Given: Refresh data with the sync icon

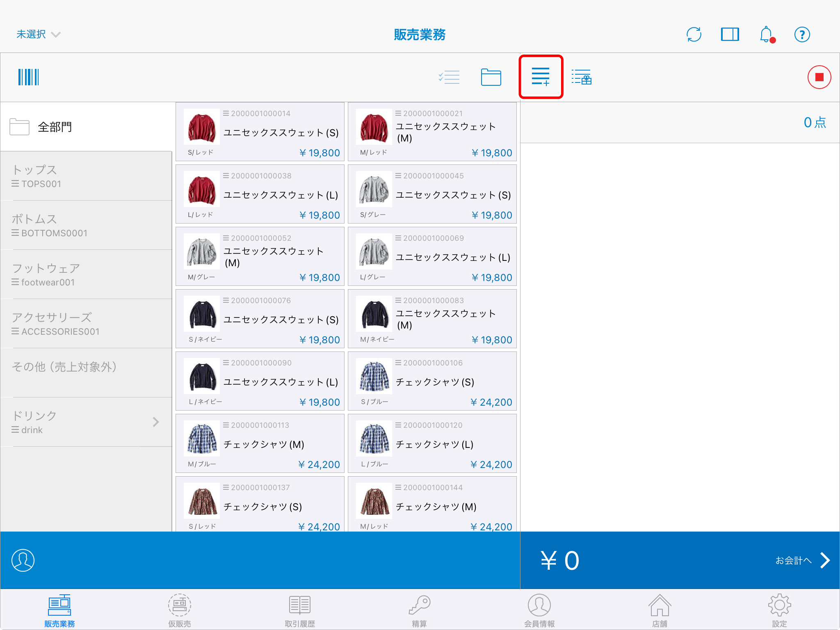Looking at the screenshot, I should pos(694,34).
